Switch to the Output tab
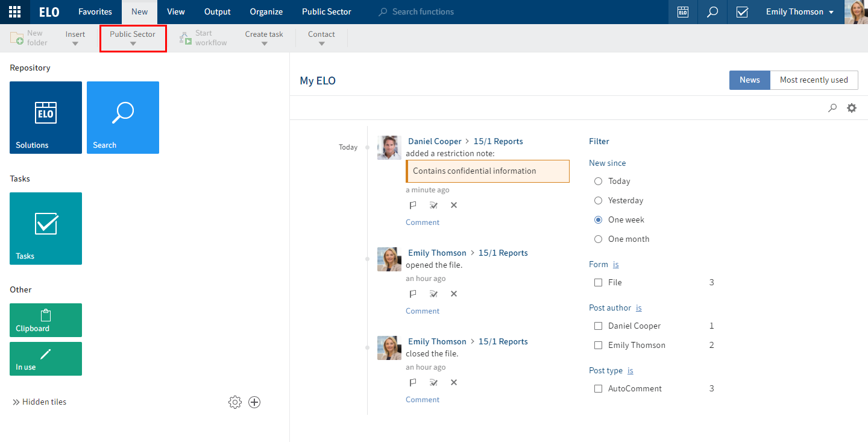The image size is (868, 442). [x=218, y=12]
